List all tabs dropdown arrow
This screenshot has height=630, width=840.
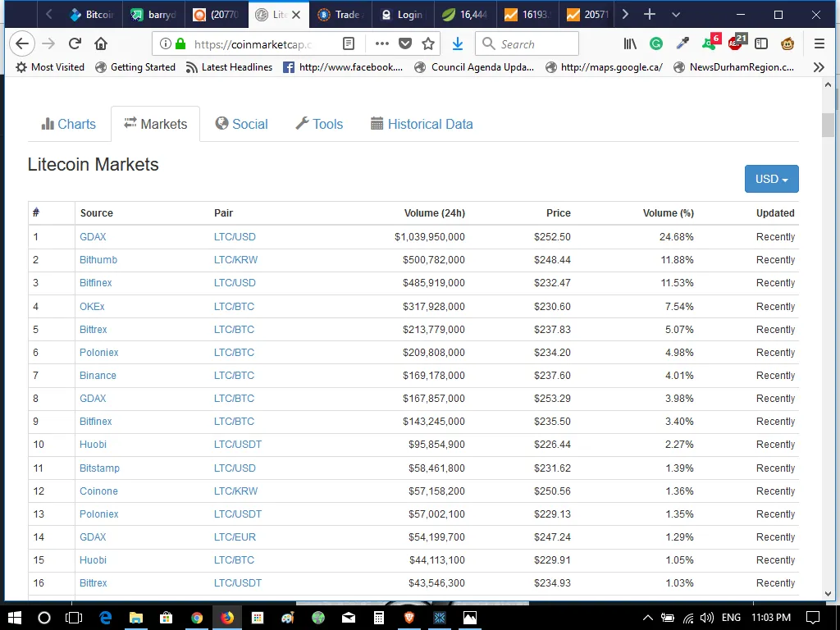[x=676, y=15]
